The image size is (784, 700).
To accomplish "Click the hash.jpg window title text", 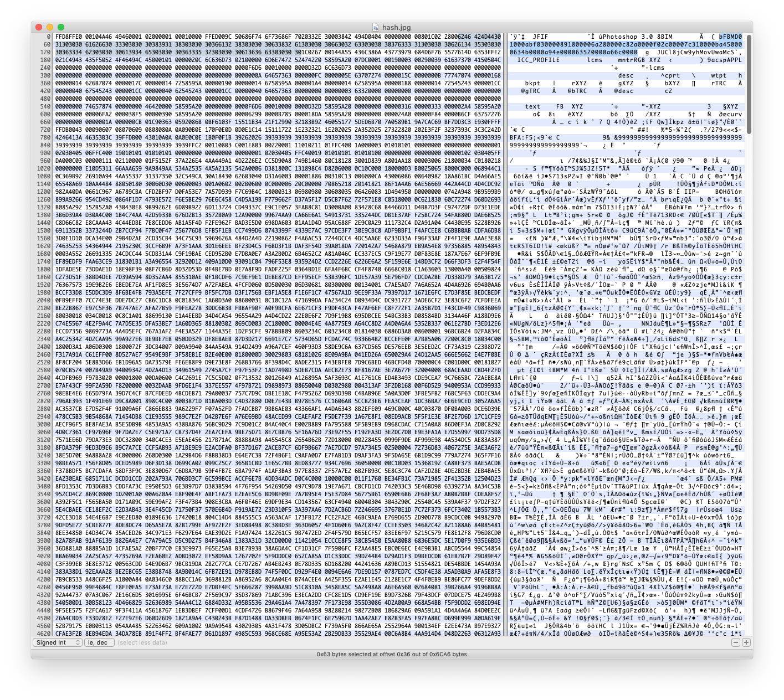I will [x=397, y=27].
